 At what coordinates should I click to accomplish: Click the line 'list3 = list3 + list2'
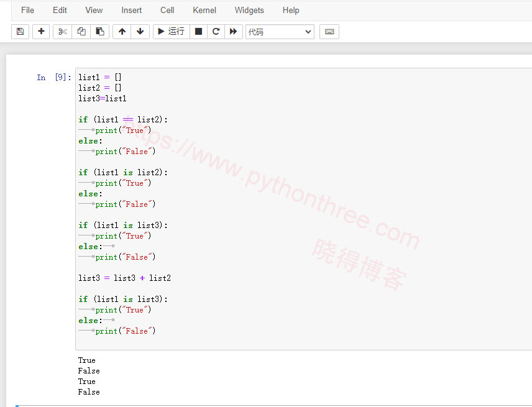point(124,278)
